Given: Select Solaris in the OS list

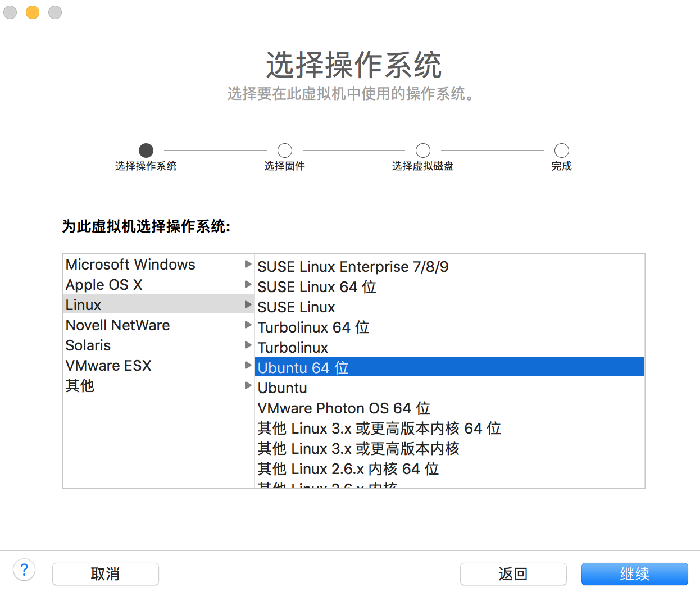Looking at the screenshot, I should click(x=158, y=345).
